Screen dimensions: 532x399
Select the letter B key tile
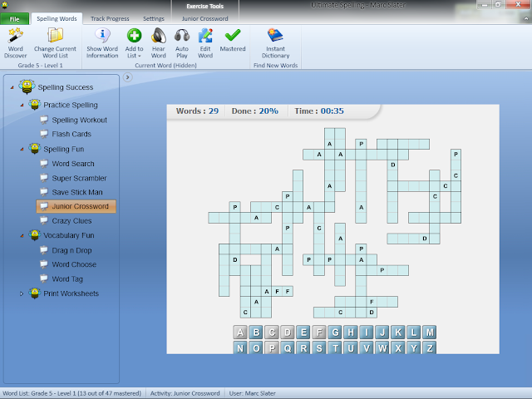tap(256, 332)
